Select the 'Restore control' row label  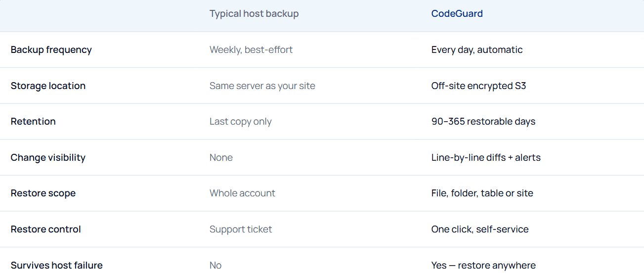(x=46, y=230)
